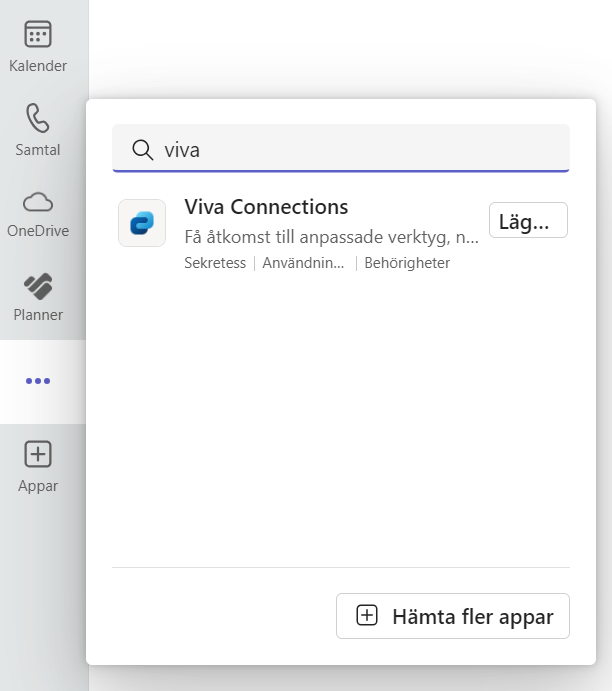The image size is (612, 691).
Task: Open the Appar plus icon
Action: click(x=38, y=454)
